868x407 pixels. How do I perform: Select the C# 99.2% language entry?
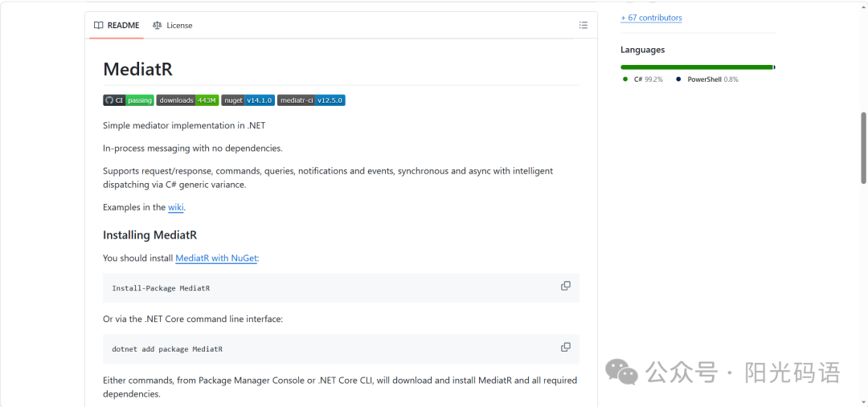point(643,79)
